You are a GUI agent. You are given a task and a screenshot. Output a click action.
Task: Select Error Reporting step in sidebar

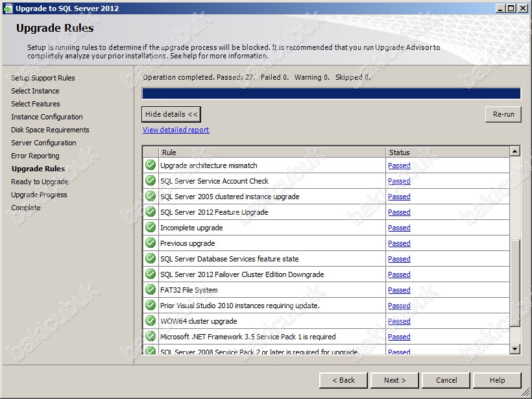pyautogui.click(x=35, y=156)
